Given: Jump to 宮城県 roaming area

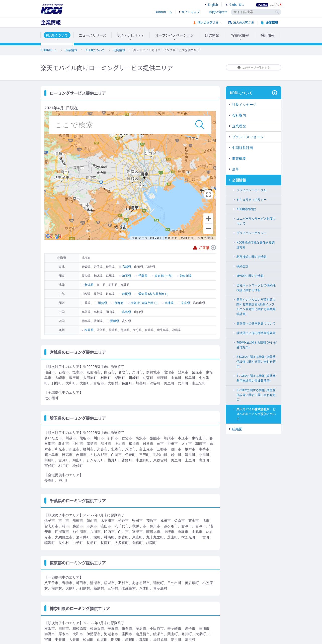Looking at the screenshot, I should click(126, 267).
